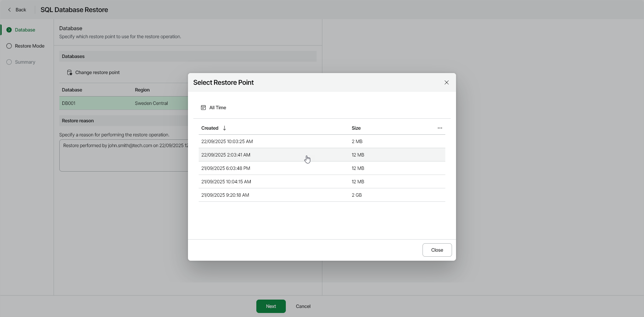Dismiss the dialog with the X icon

point(446,82)
